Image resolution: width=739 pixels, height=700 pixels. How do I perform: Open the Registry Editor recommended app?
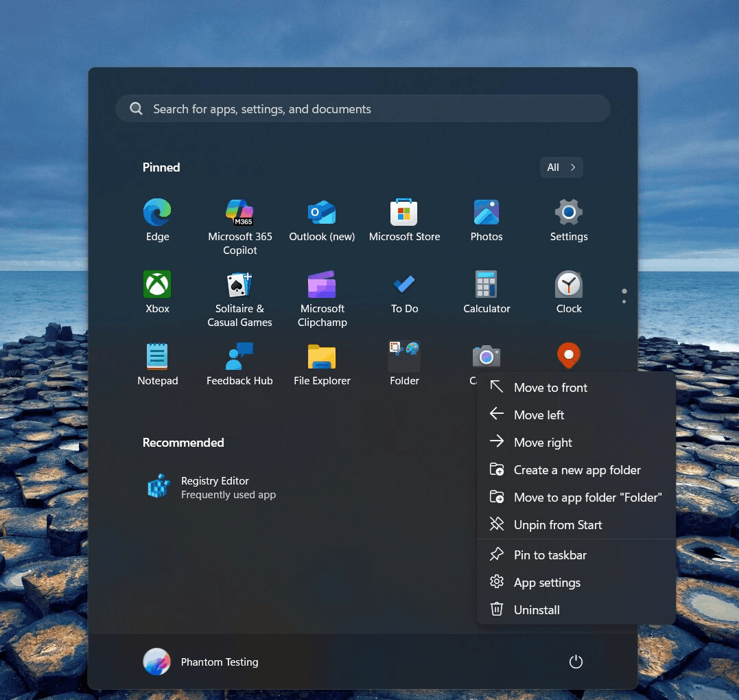tap(211, 487)
